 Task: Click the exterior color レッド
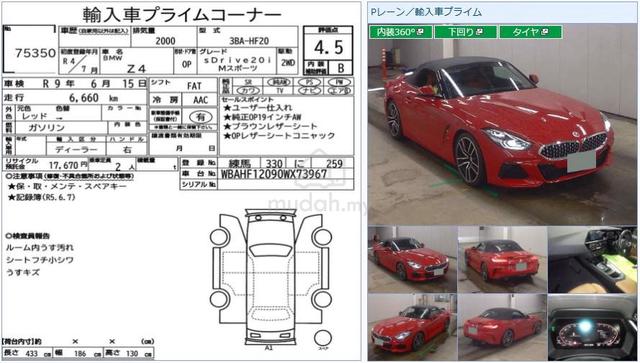(35, 116)
